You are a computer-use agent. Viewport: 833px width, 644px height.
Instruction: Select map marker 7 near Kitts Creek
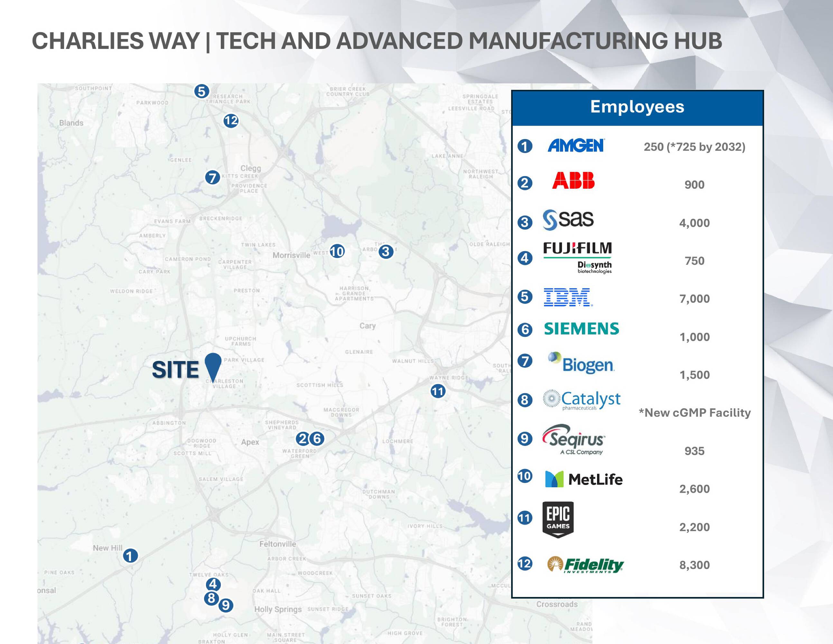[212, 177]
